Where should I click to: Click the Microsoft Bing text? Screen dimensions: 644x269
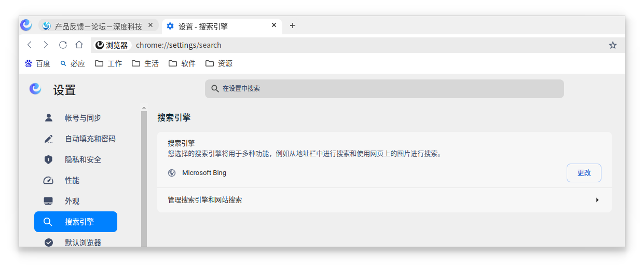tap(204, 173)
